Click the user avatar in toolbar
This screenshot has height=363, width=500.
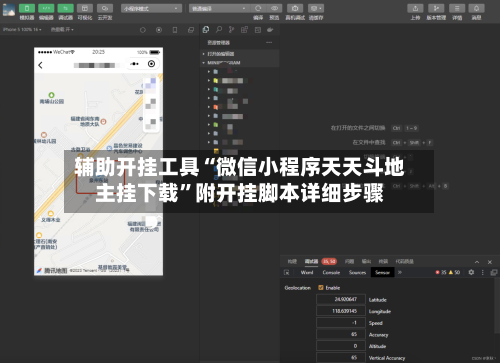click(x=9, y=10)
